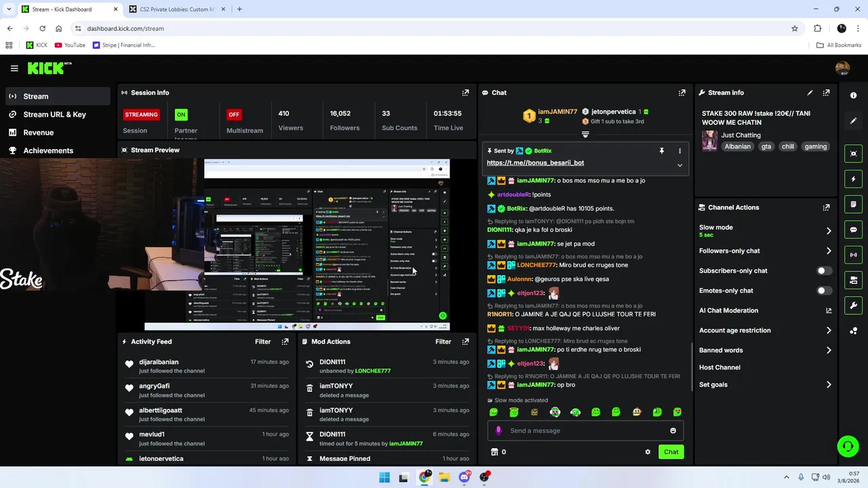Open Discord from the taskbar
This screenshot has height=488, width=868.
465,477
